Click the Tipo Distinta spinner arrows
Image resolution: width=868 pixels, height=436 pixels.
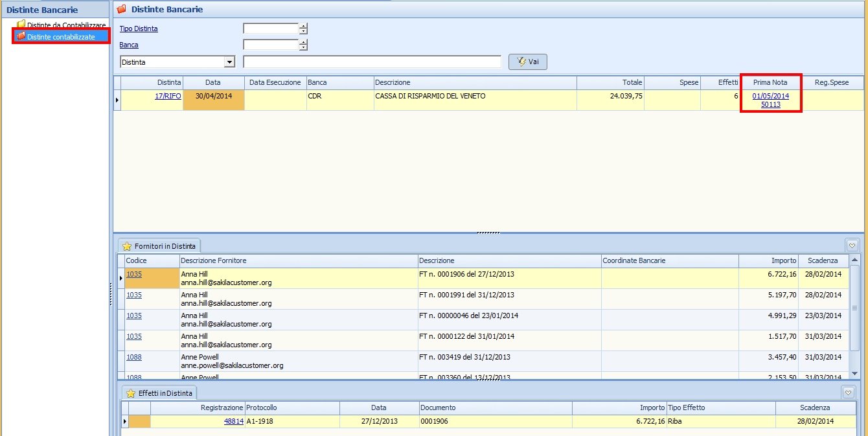click(x=303, y=29)
